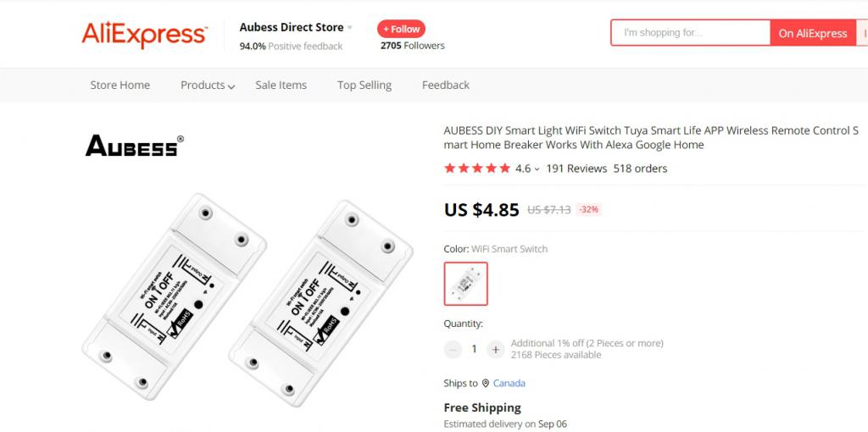
Task: Open the Sale Items tab
Action: (x=281, y=85)
